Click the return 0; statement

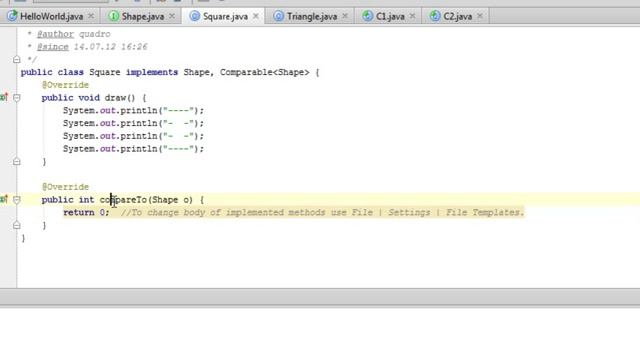(86, 212)
